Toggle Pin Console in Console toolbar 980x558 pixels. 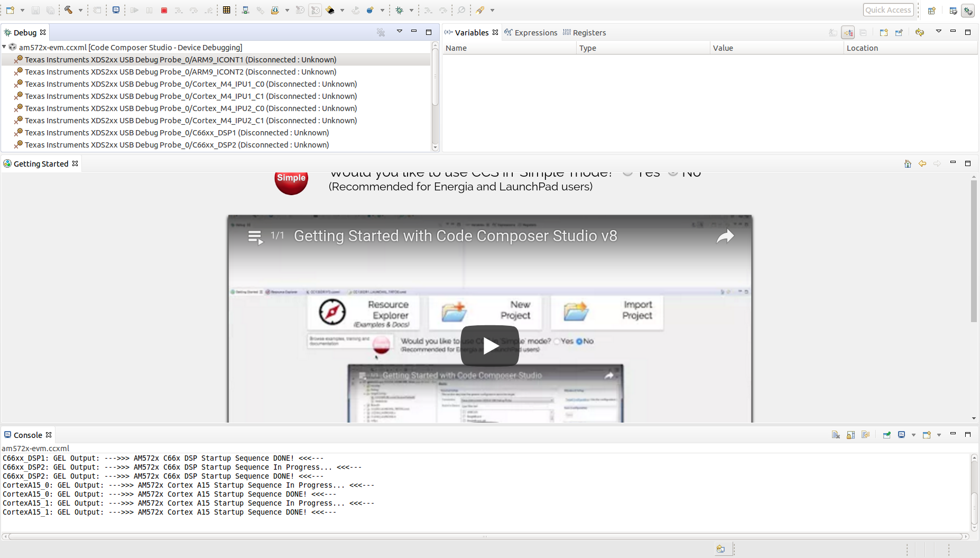click(x=886, y=435)
